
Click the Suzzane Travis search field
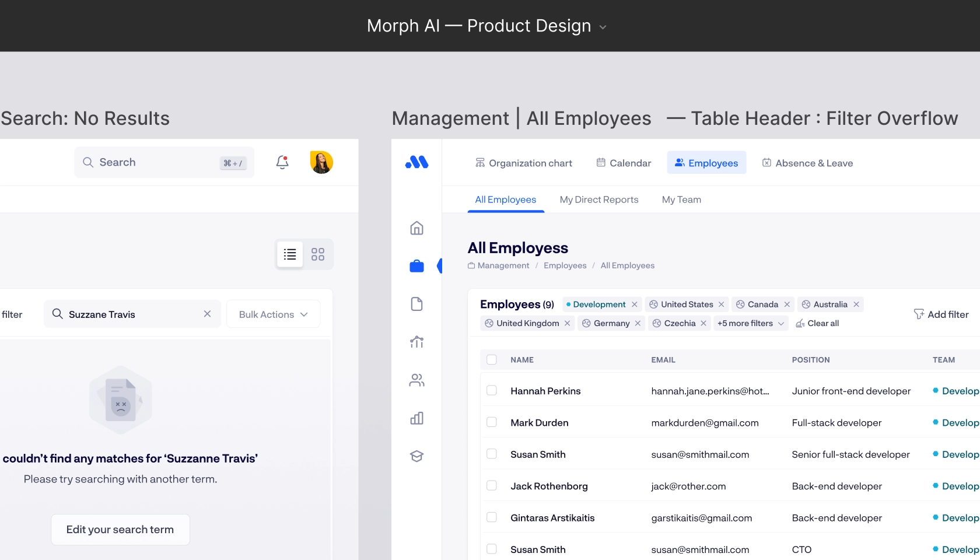(132, 314)
